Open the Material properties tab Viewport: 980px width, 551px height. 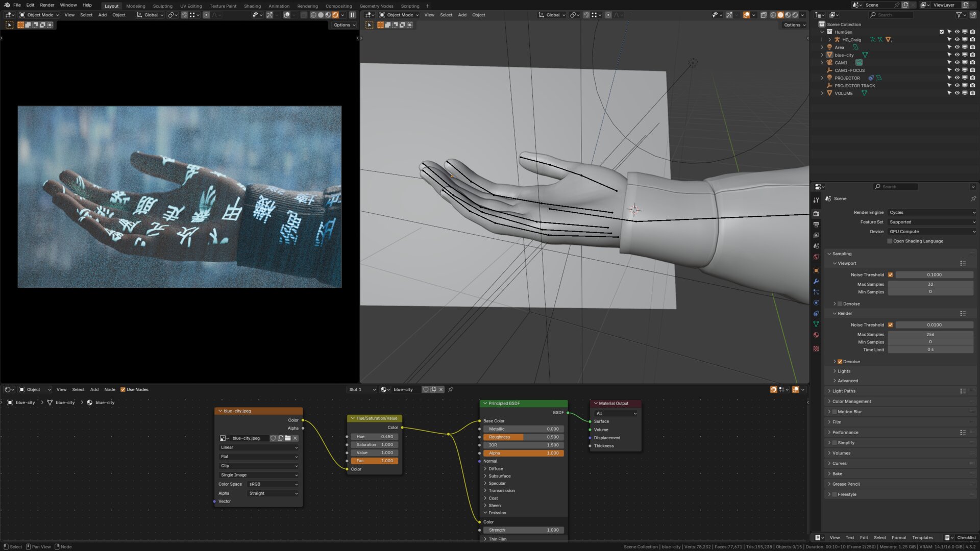click(816, 335)
